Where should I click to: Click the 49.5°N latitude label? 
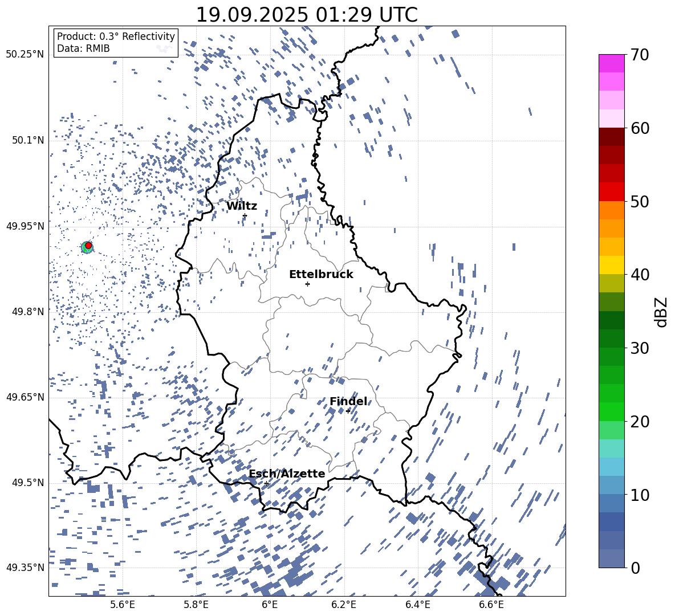27,483
